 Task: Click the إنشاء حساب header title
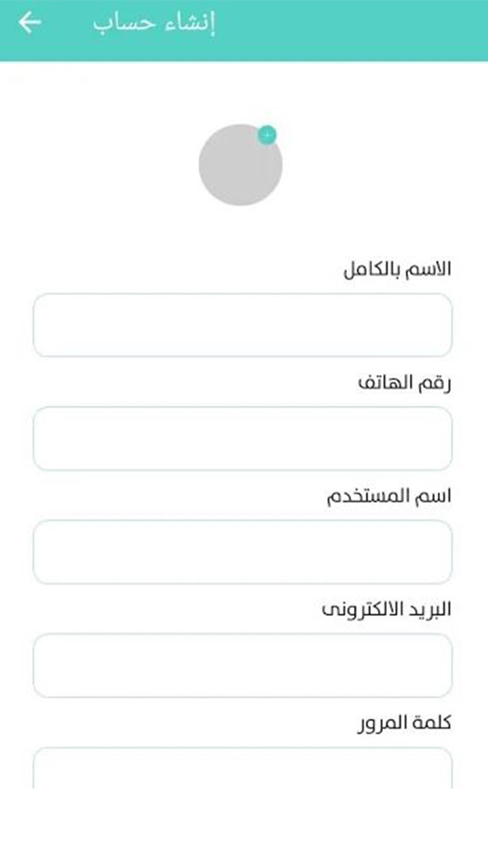tap(154, 23)
